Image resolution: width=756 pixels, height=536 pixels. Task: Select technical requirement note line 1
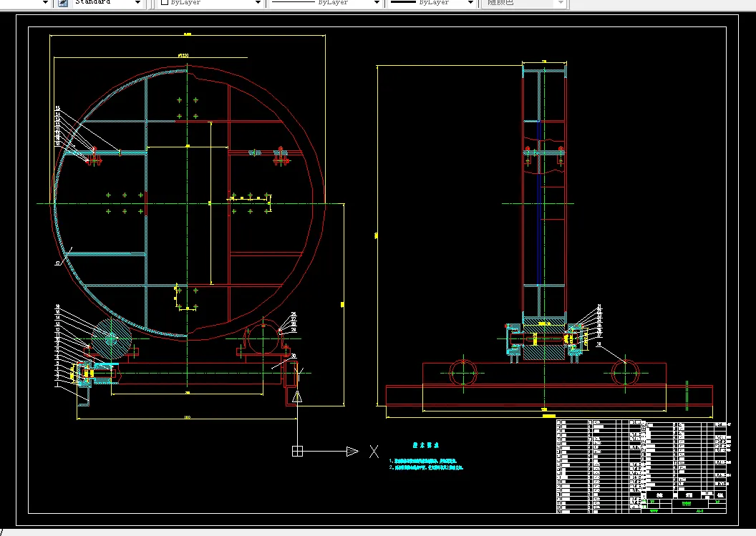422,461
